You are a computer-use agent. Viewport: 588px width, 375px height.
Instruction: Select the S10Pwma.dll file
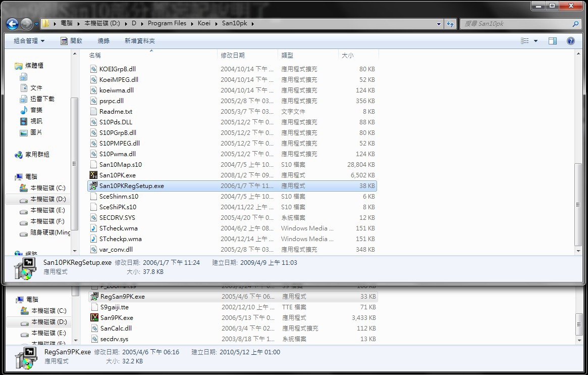pos(118,154)
